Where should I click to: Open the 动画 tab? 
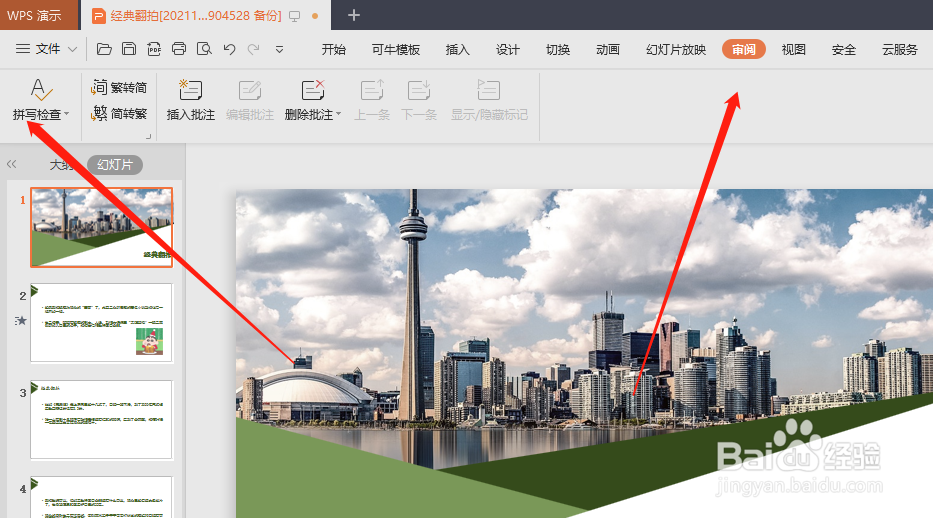tap(608, 49)
